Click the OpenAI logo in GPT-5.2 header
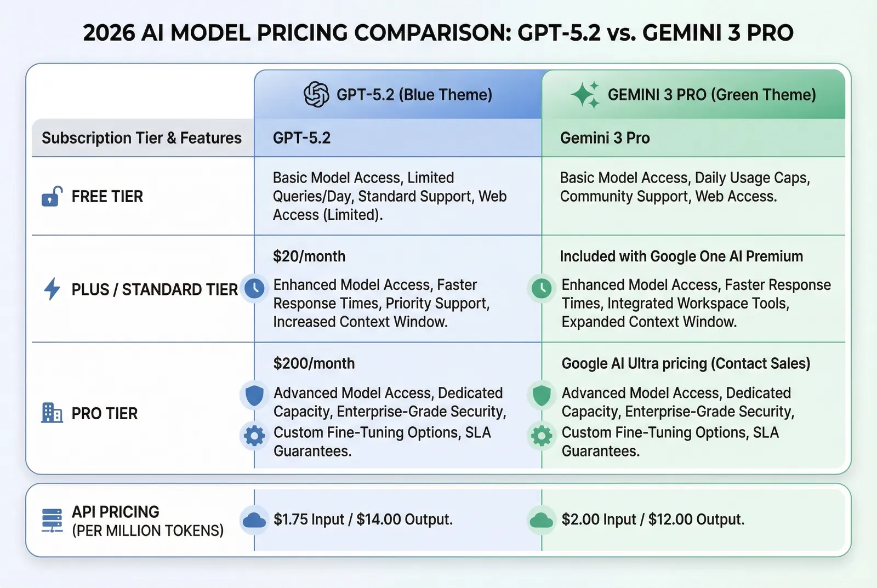The width and height of the screenshot is (877, 588). pyautogui.click(x=316, y=94)
